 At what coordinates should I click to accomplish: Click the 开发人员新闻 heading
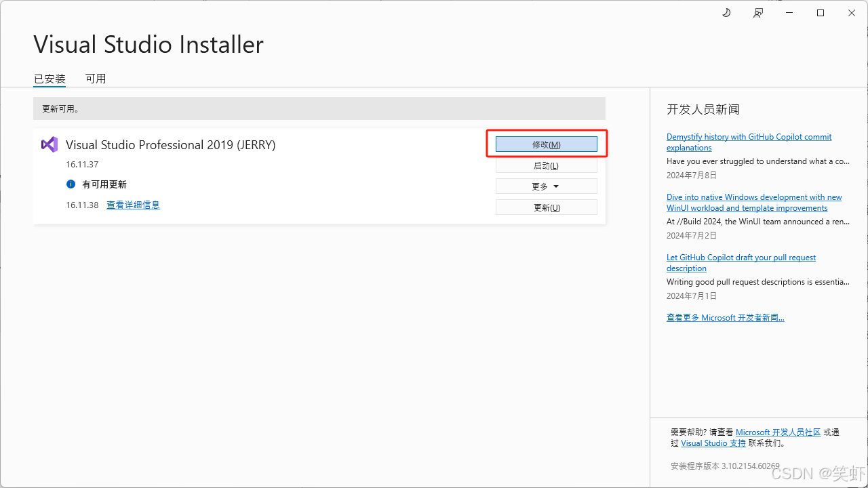pyautogui.click(x=703, y=109)
